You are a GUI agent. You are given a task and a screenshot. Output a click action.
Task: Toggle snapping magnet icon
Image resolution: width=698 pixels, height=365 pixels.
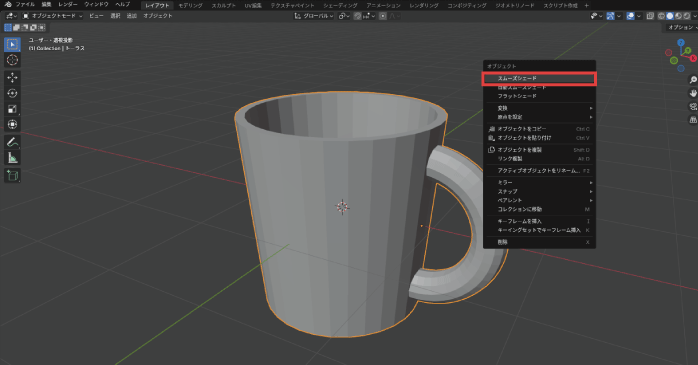click(357, 16)
